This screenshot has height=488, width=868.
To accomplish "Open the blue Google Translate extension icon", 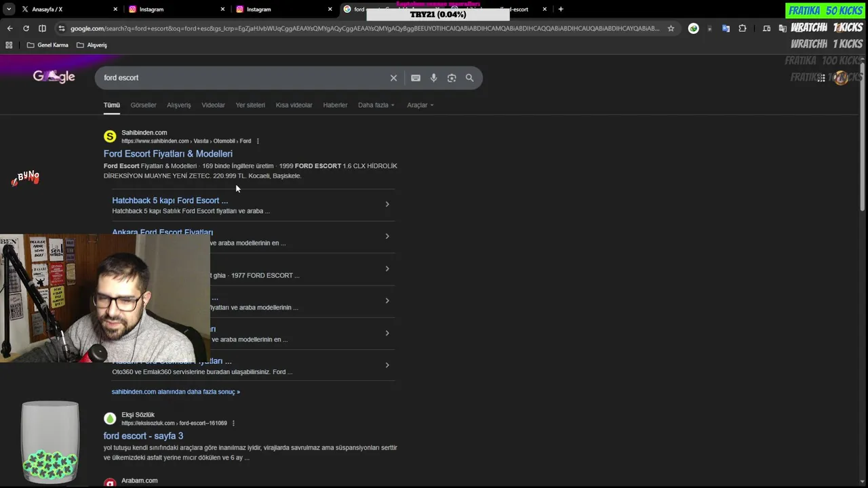I will 726,28.
